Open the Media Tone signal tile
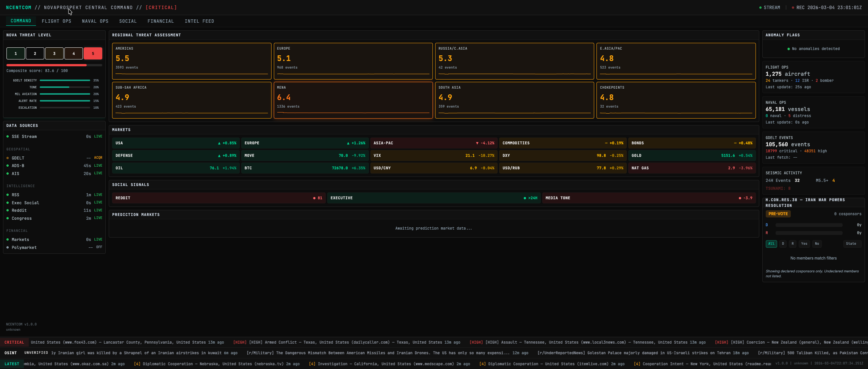 point(649,198)
